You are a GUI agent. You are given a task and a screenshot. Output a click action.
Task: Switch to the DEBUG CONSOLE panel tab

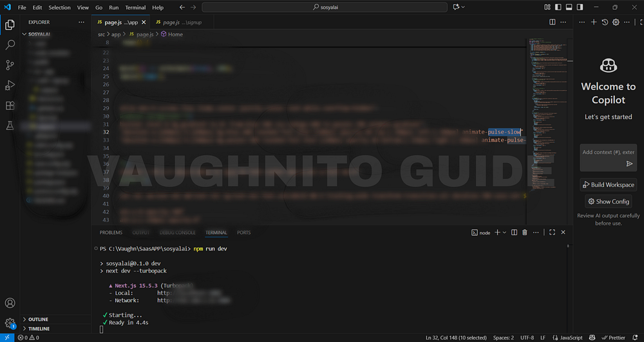(x=178, y=233)
